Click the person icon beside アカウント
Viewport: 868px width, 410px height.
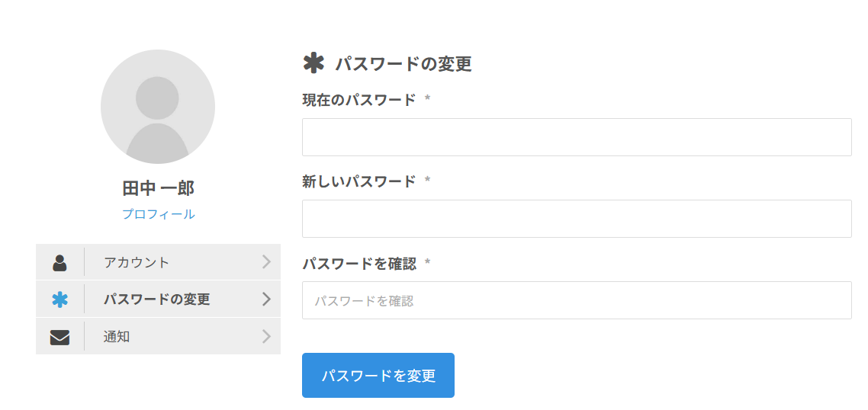(x=59, y=262)
